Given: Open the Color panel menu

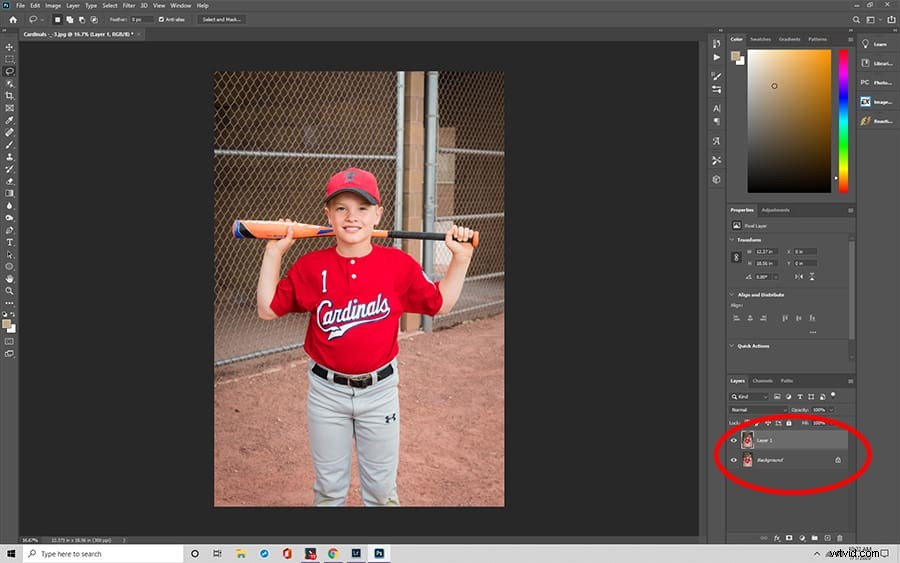Looking at the screenshot, I should pyautogui.click(x=850, y=40).
